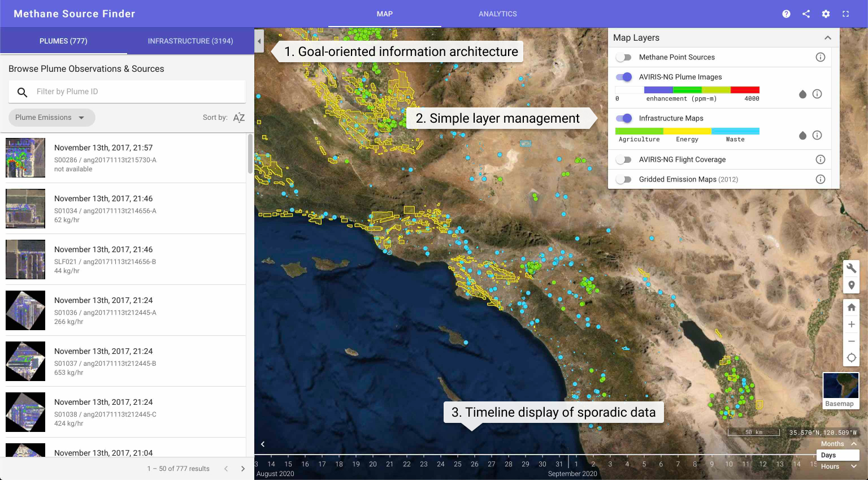The width and height of the screenshot is (868, 480).
Task: Select the location pin tool
Action: click(852, 285)
